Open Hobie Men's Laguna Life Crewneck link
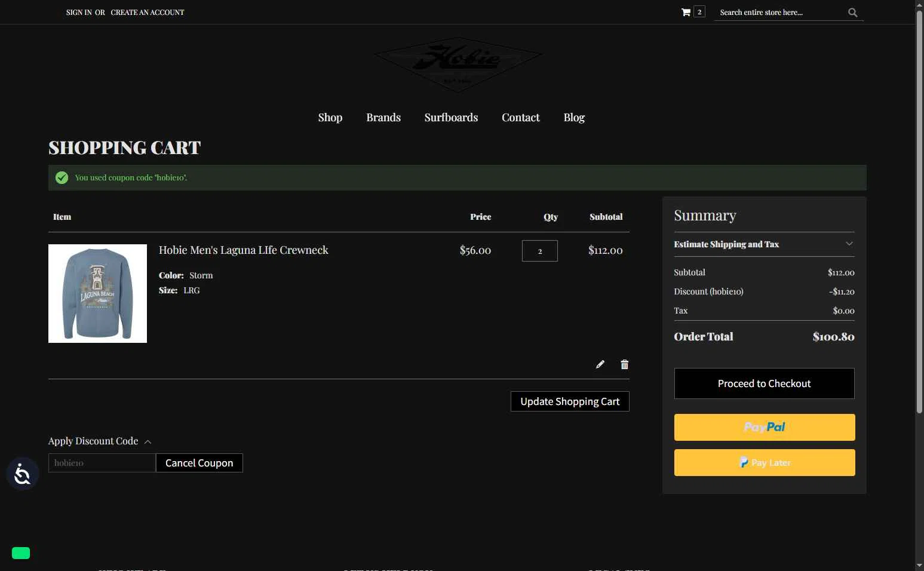 click(244, 250)
